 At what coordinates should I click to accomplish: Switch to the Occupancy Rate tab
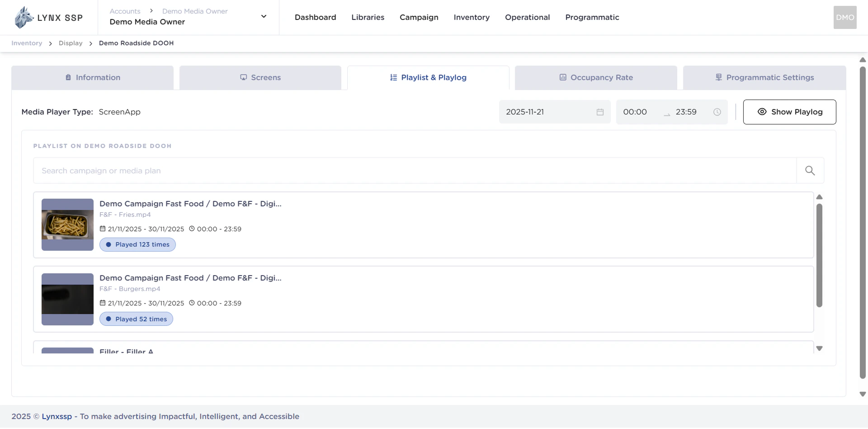[x=596, y=77]
